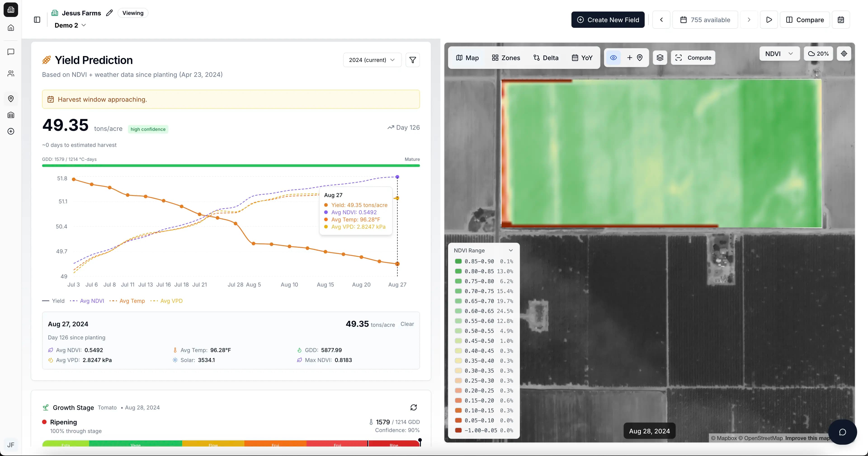Switch to the Map tab
The height and width of the screenshot is (456, 868).
coord(467,58)
